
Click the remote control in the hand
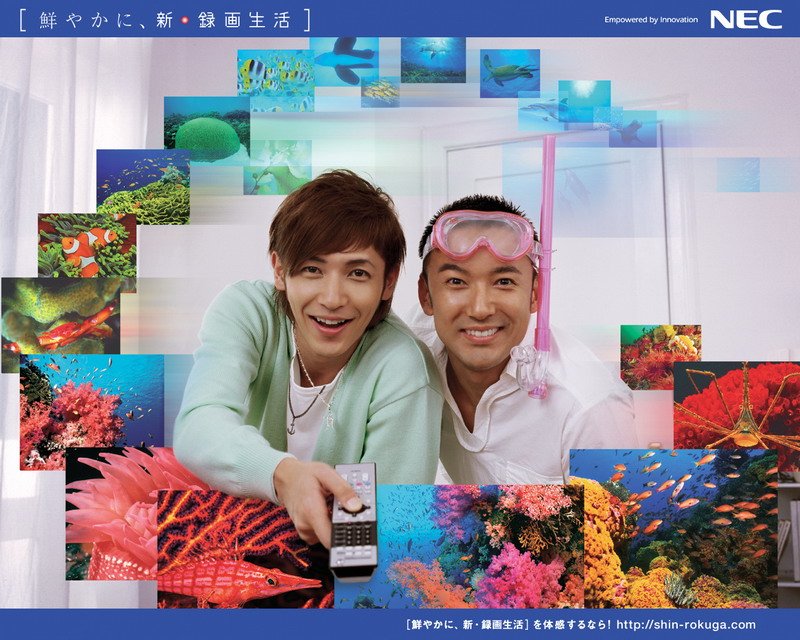click(354, 521)
